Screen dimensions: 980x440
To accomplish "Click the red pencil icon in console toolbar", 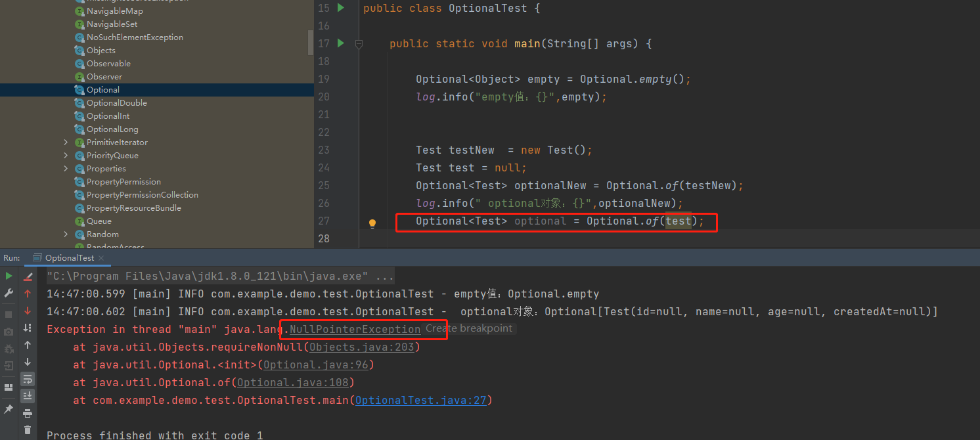I will click(28, 276).
